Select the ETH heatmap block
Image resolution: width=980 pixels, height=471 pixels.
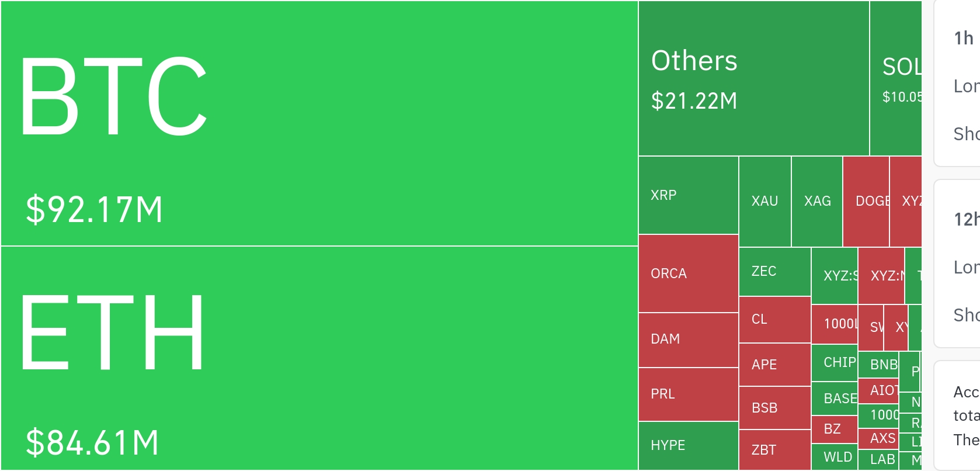click(x=319, y=358)
